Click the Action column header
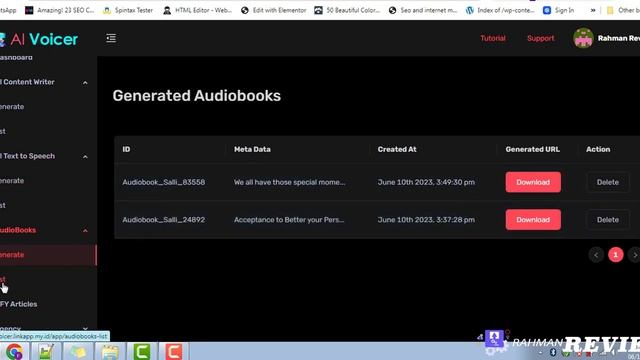 pos(598,149)
